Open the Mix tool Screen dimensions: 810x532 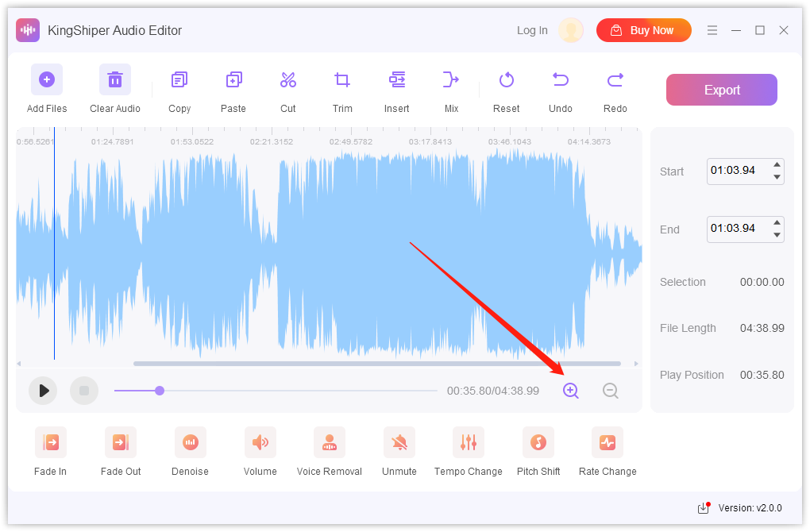pos(451,80)
